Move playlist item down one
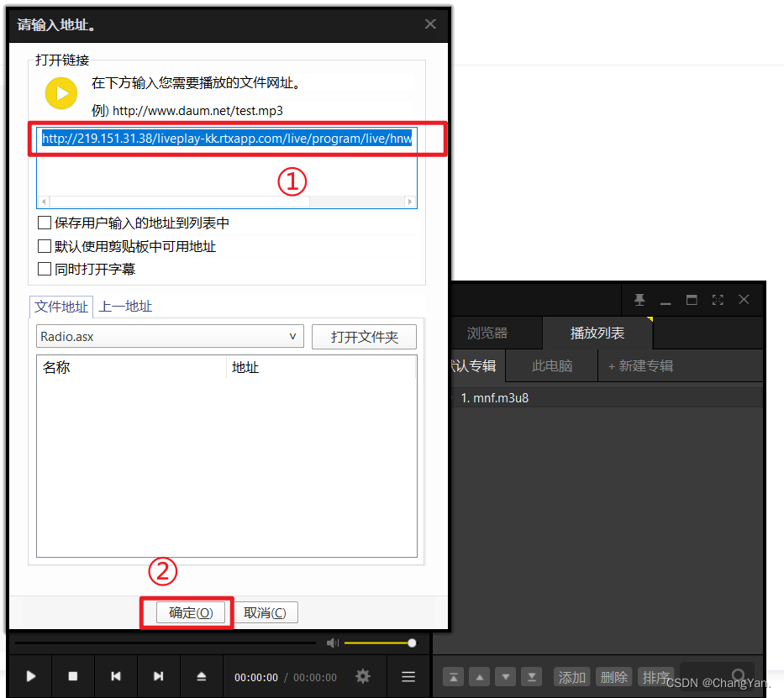 coord(506,678)
